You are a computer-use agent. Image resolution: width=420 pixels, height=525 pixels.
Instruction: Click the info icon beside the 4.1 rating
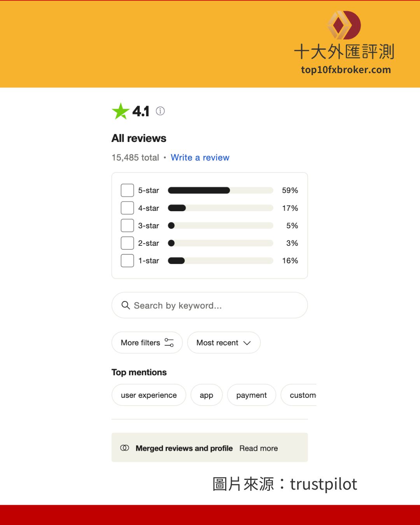pos(160,111)
